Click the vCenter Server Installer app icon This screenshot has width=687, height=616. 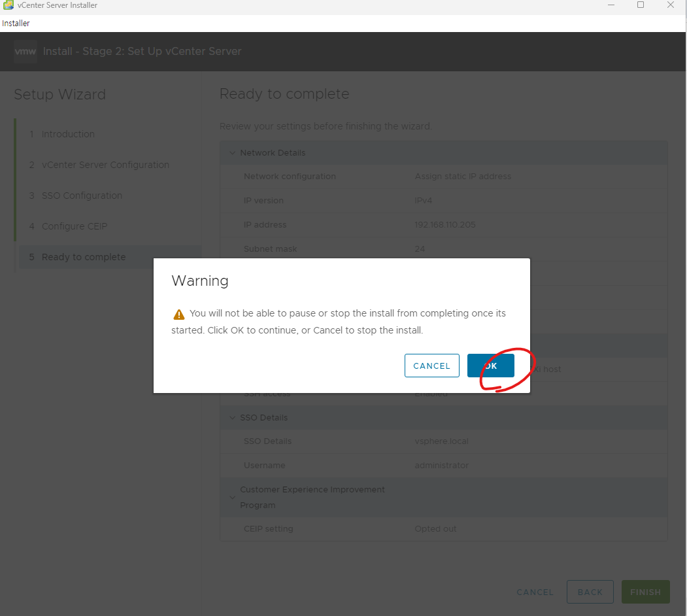[8, 5]
